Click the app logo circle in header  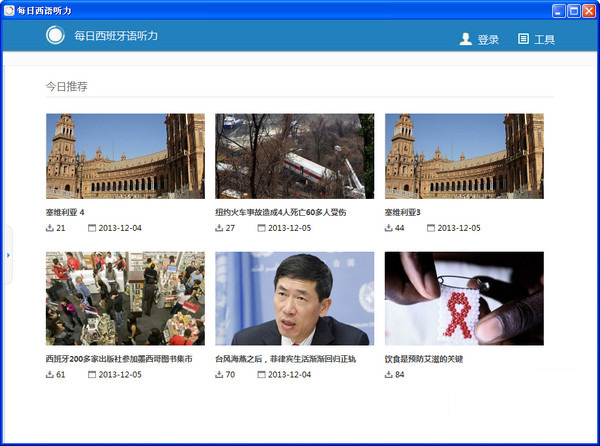[x=55, y=35]
